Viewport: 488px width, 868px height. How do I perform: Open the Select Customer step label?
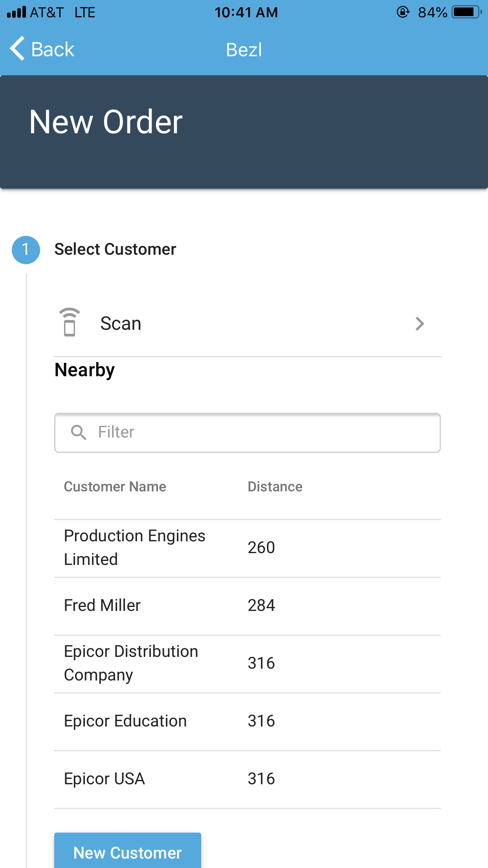coord(115,249)
